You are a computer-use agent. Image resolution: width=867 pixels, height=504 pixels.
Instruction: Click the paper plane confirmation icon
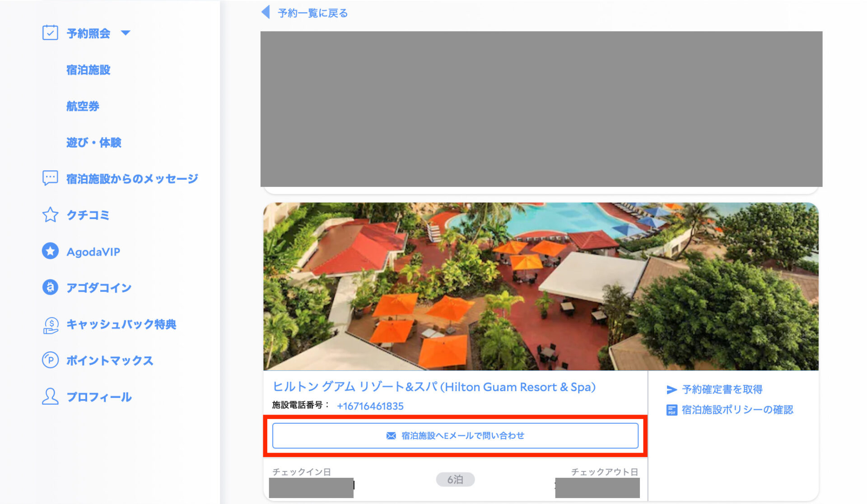click(671, 390)
